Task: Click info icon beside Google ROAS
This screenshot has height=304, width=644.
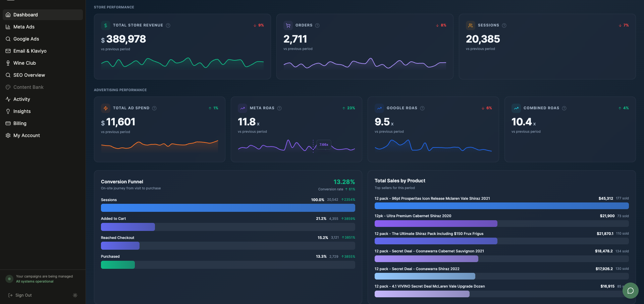Action: tap(422, 108)
